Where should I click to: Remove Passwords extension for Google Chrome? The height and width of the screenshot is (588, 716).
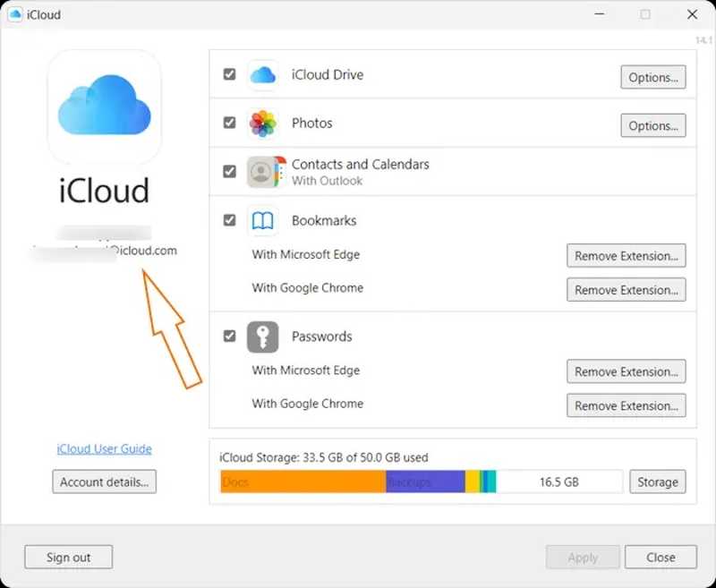point(626,405)
